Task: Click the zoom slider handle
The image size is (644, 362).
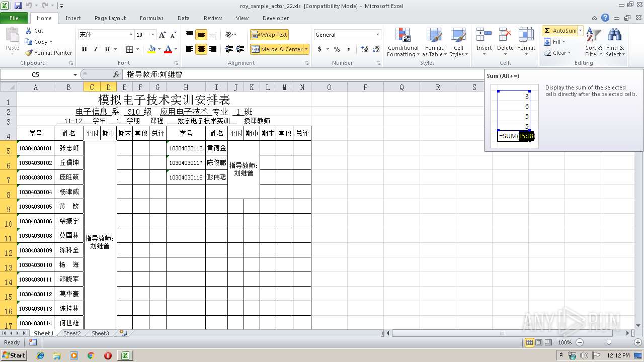Action: pyautogui.click(x=609, y=342)
